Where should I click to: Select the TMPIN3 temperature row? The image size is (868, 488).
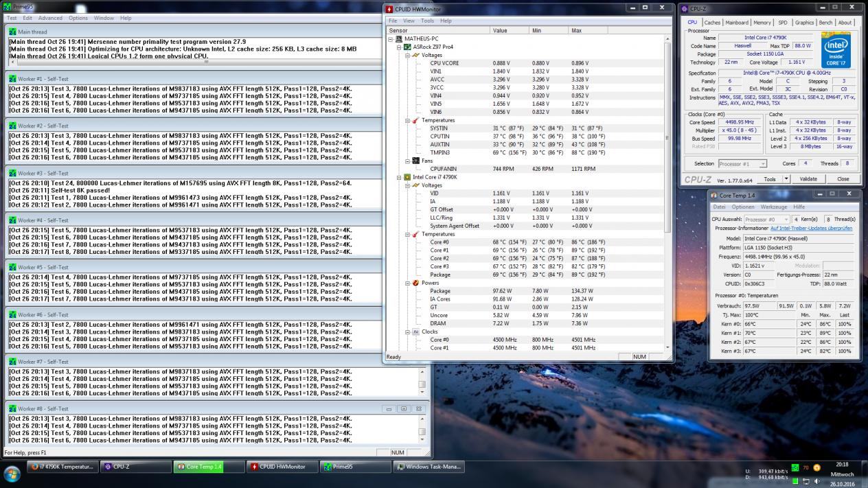(526, 152)
